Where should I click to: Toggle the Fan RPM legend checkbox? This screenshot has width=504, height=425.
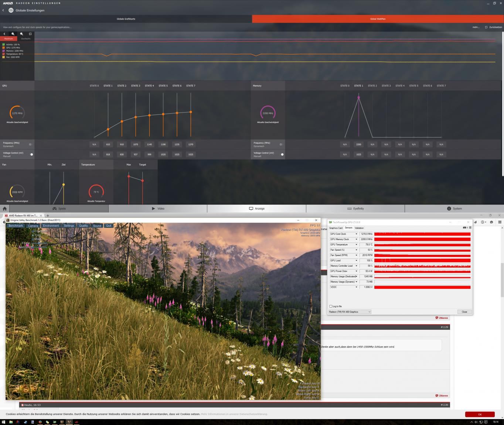[x=4, y=57]
